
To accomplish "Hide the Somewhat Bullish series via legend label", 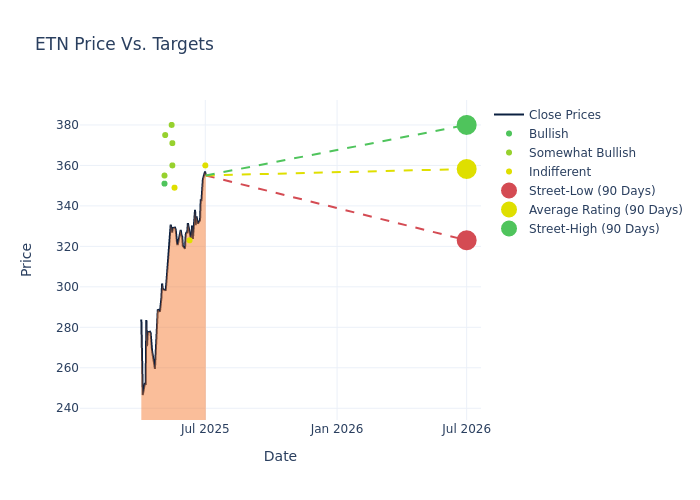I will (582, 153).
